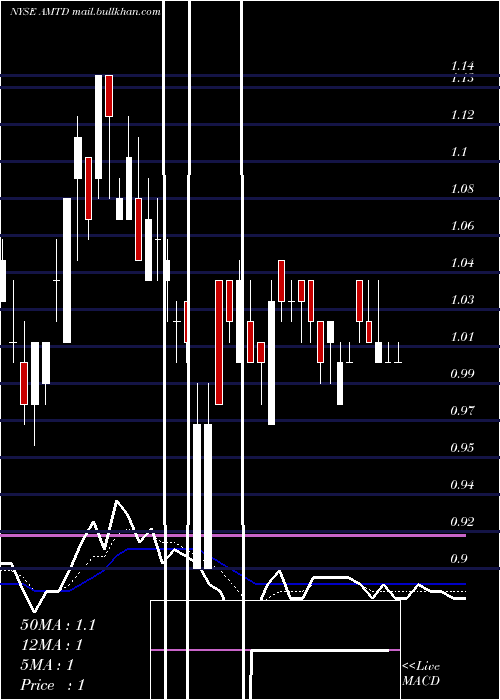Click the 0.92 price axis label
The width and height of the screenshot is (500, 700).
point(462,521)
